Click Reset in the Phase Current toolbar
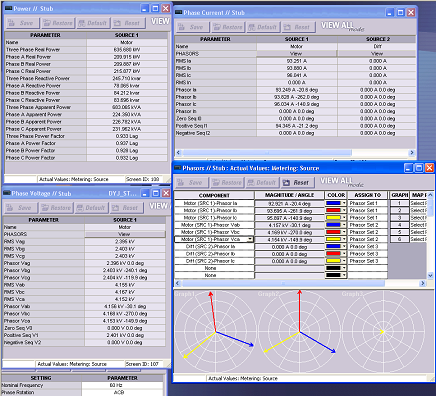 (x=297, y=27)
